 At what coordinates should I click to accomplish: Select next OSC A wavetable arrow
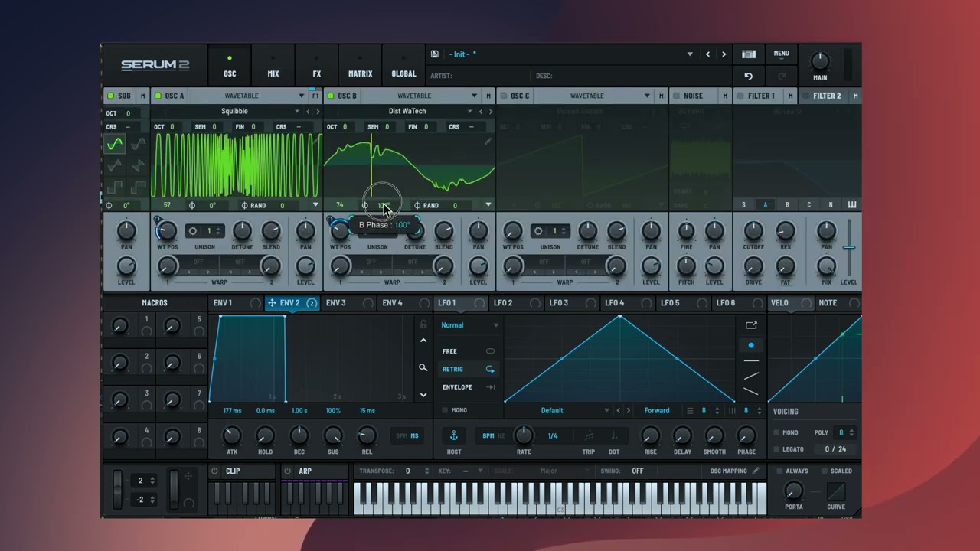pyautogui.click(x=318, y=111)
